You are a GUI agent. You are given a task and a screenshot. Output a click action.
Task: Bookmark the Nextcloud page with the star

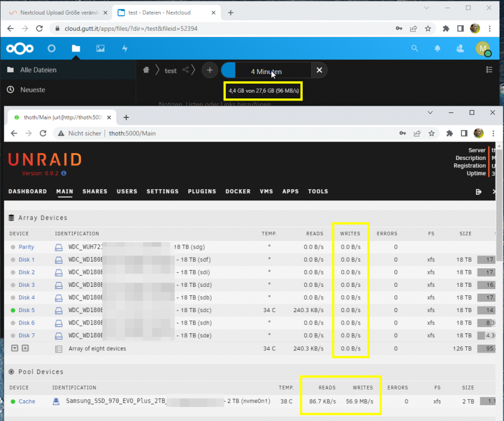click(x=428, y=29)
